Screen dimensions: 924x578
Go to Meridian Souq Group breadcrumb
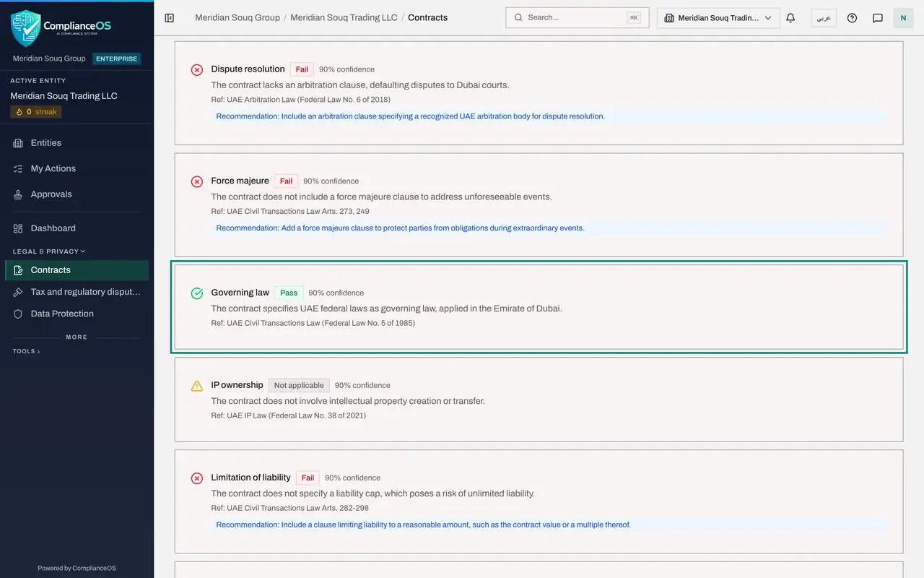click(x=237, y=17)
